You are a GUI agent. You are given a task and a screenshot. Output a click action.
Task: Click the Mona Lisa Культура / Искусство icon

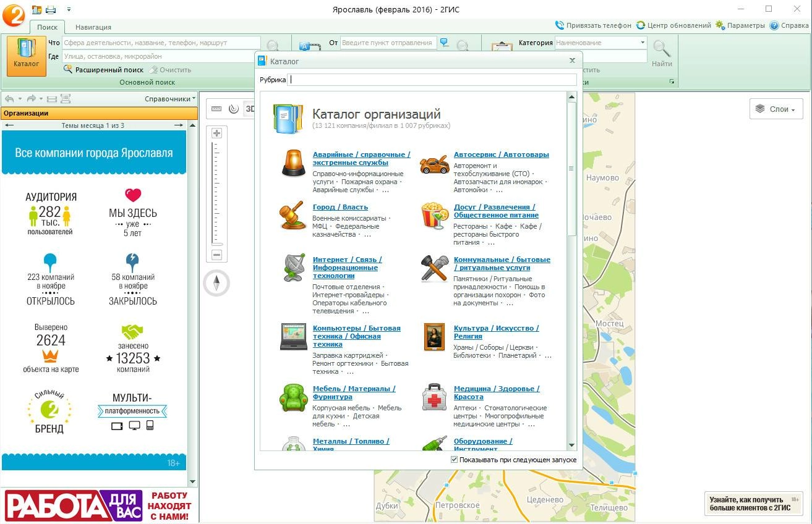[x=434, y=337]
